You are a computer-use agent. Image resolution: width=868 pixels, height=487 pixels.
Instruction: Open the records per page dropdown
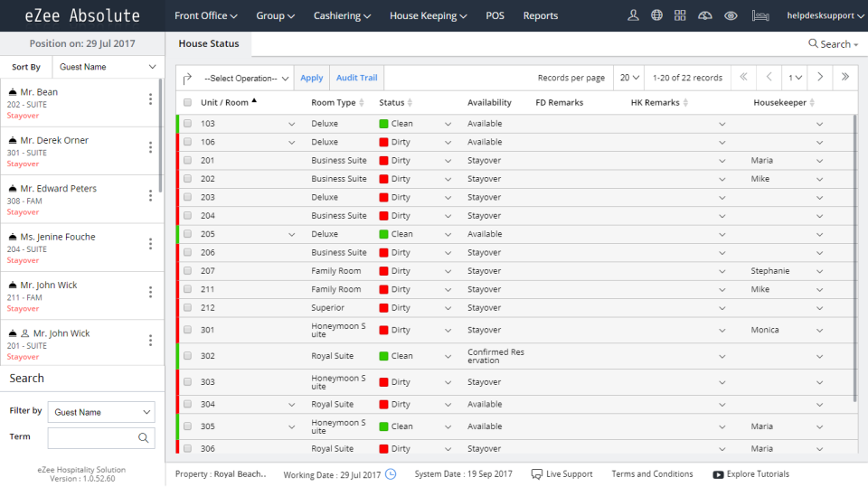click(630, 78)
